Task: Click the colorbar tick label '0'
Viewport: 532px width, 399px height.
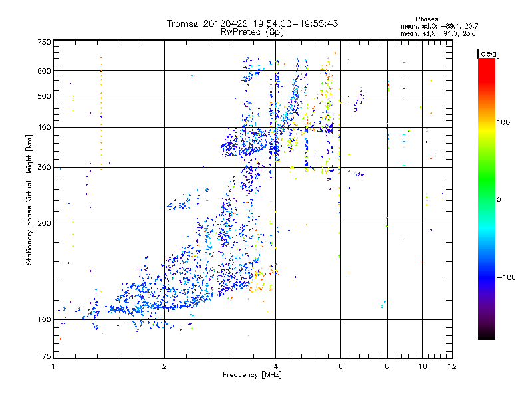Action: pos(499,200)
